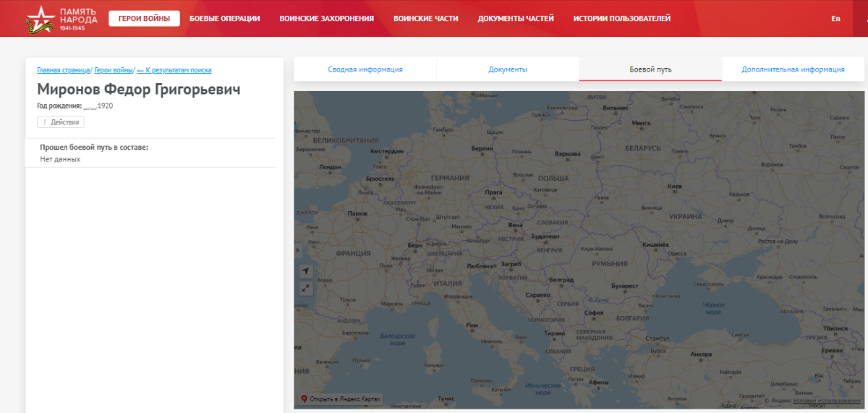Viewport: 868px width, 413px height.
Task: Click the Память народа star logo
Action: (41, 19)
